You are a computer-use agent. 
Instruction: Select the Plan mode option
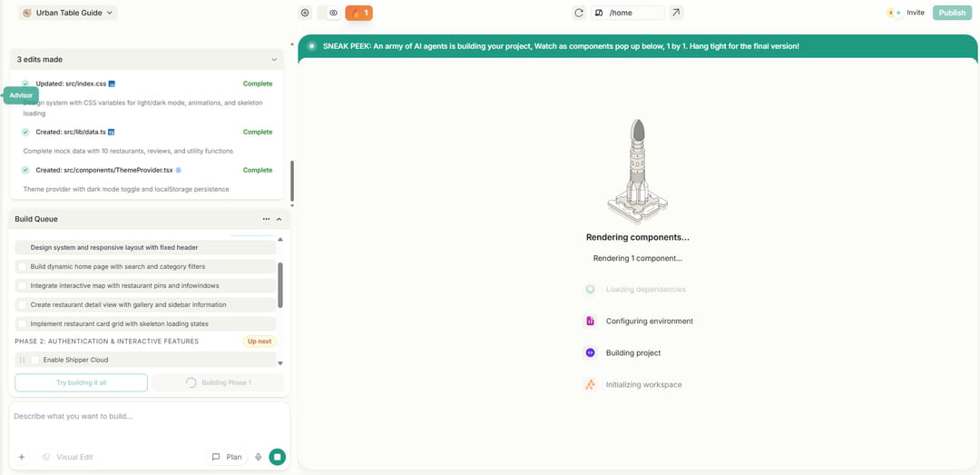pos(227,457)
